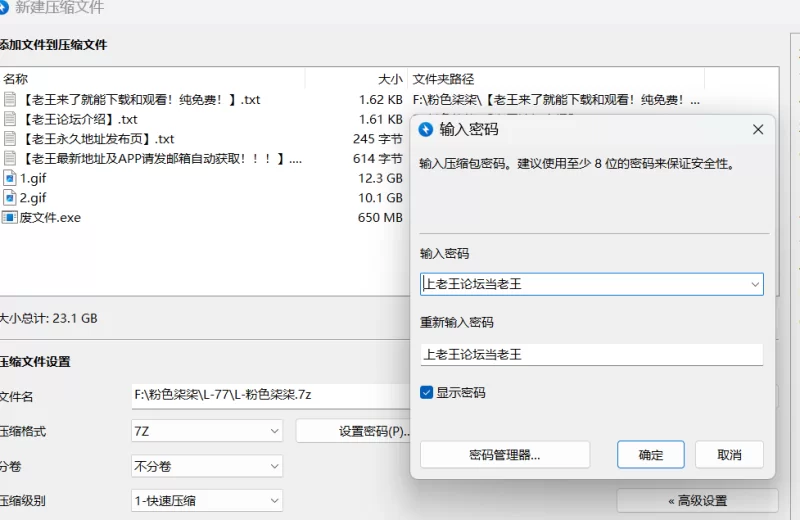Click the 重新输入密码 input field
The height and width of the screenshot is (520, 800).
(591, 354)
